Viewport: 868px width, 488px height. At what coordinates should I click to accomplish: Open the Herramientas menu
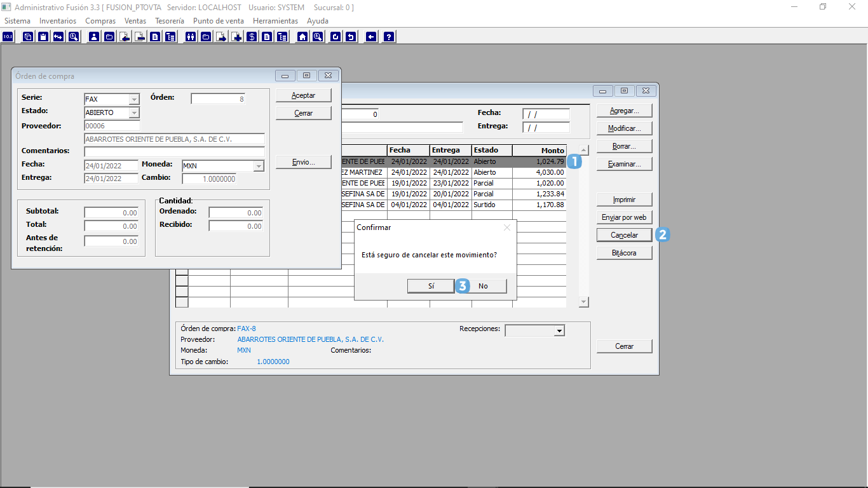click(275, 21)
